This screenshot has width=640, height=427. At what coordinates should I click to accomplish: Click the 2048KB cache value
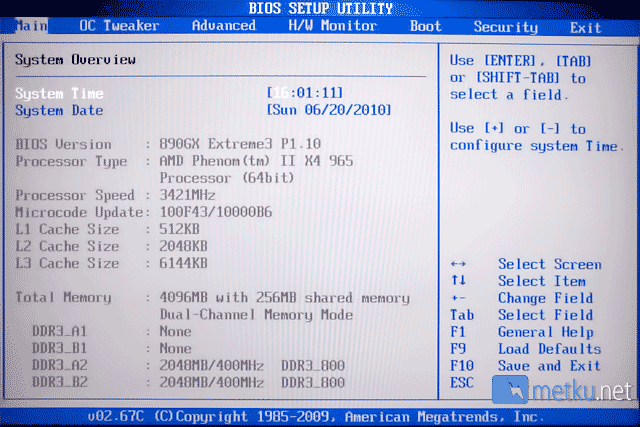183,247
